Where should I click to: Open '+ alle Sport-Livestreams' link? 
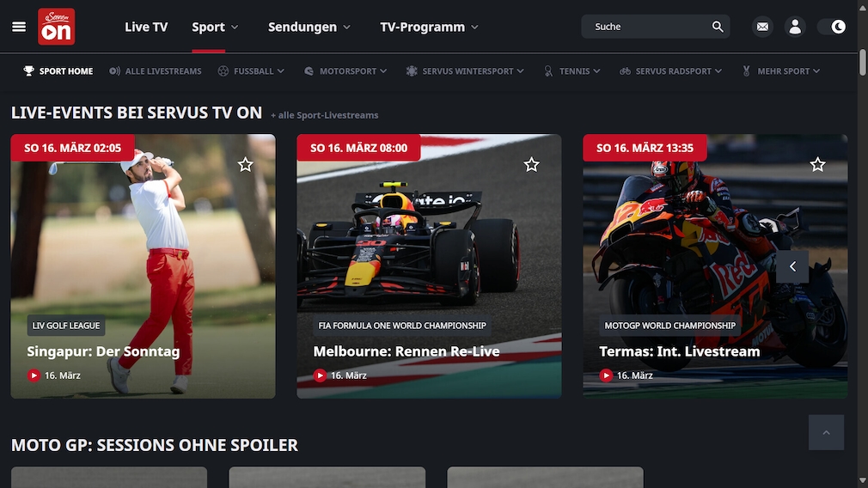click(x=324, y=115)
